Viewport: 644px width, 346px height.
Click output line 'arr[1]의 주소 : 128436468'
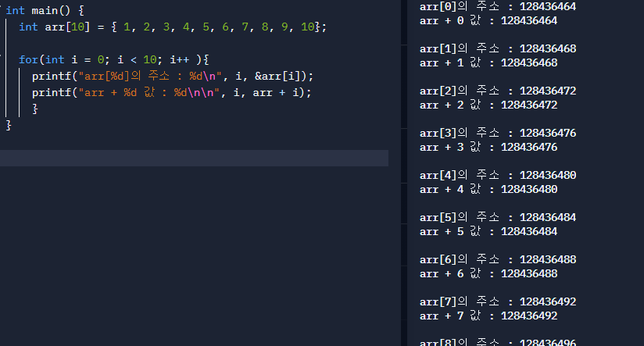[x=498, y=49]
